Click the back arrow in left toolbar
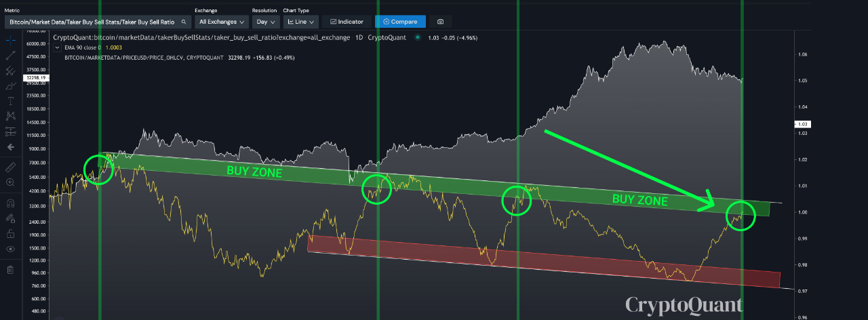This screenshot has width=868, height=320. (x=10, y=146)
